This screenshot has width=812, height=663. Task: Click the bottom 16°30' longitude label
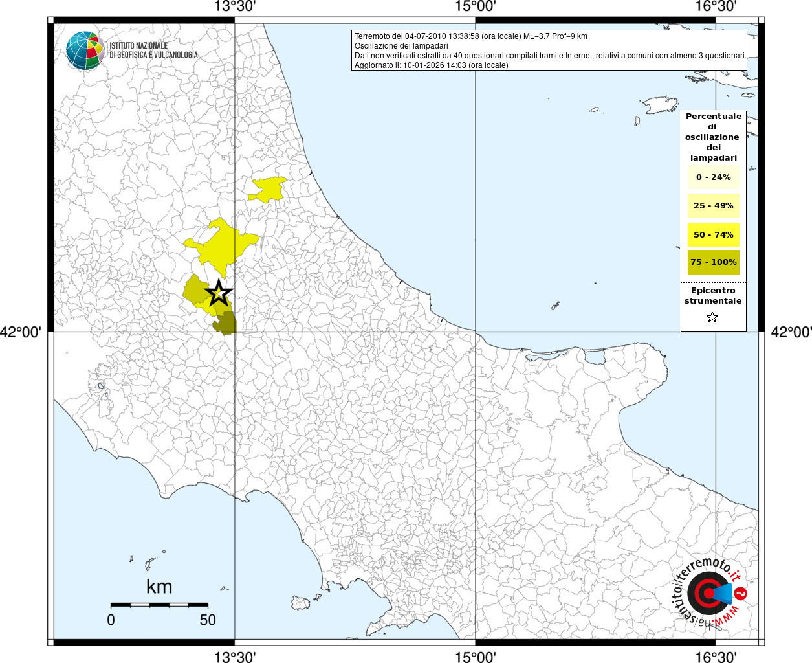coord(716,657)
